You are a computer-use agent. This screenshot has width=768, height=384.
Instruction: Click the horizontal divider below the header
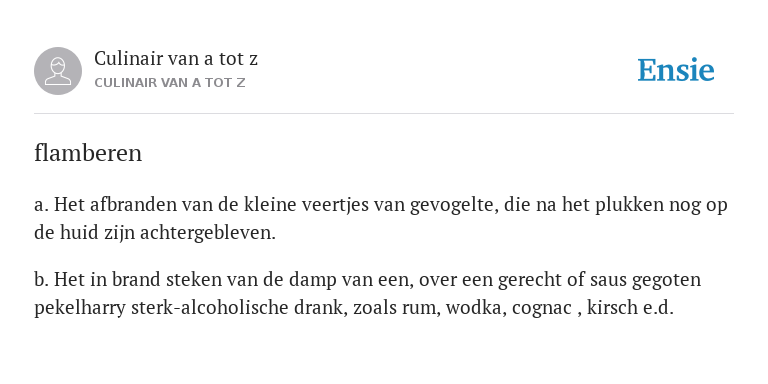384,114
